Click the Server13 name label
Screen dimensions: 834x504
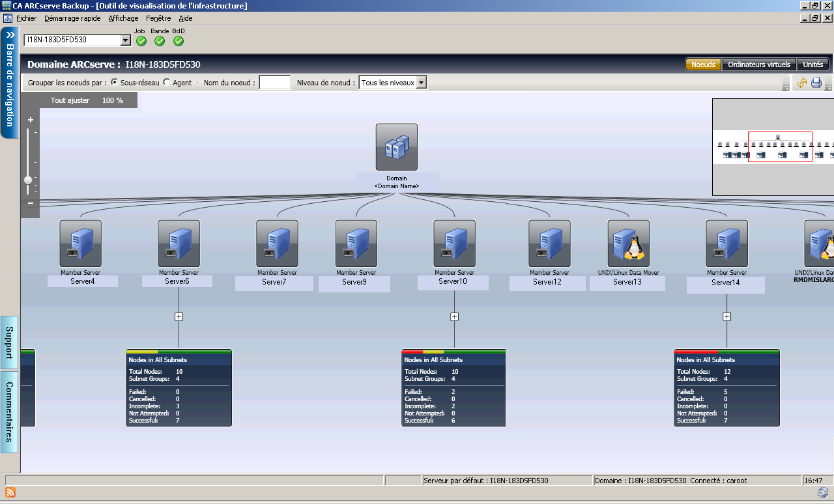tap(627, 282)
